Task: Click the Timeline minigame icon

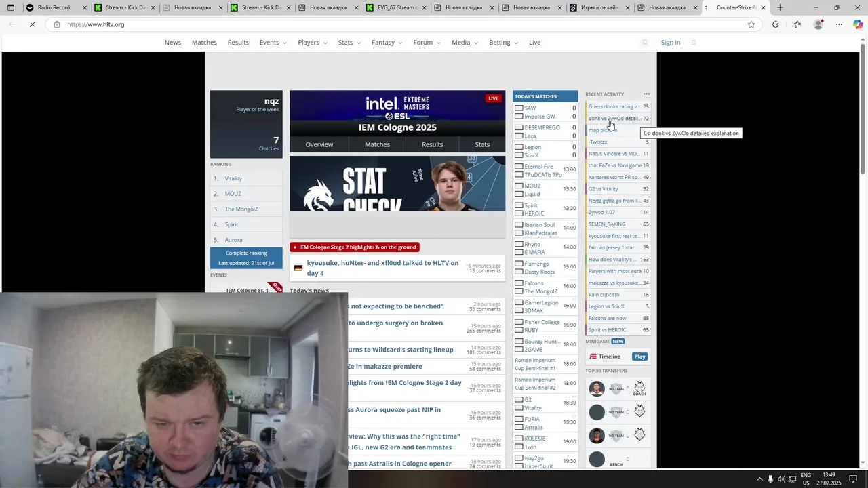Action: click(593, 357)
